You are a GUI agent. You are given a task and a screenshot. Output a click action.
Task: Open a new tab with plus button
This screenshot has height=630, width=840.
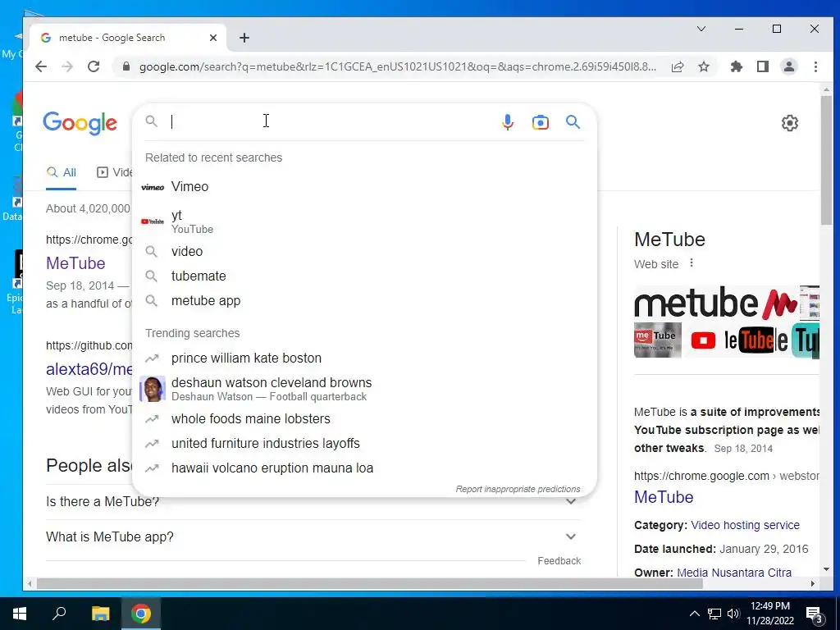pos(244,38)
